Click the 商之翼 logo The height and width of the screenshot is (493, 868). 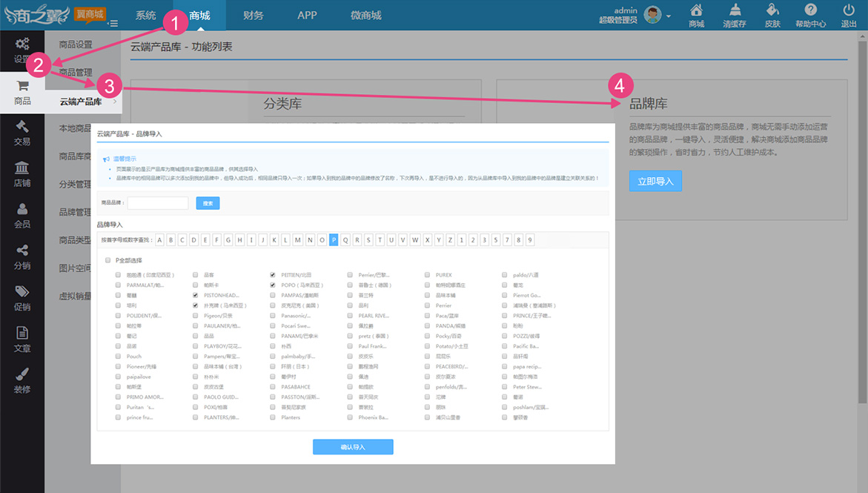coord(36,15)
